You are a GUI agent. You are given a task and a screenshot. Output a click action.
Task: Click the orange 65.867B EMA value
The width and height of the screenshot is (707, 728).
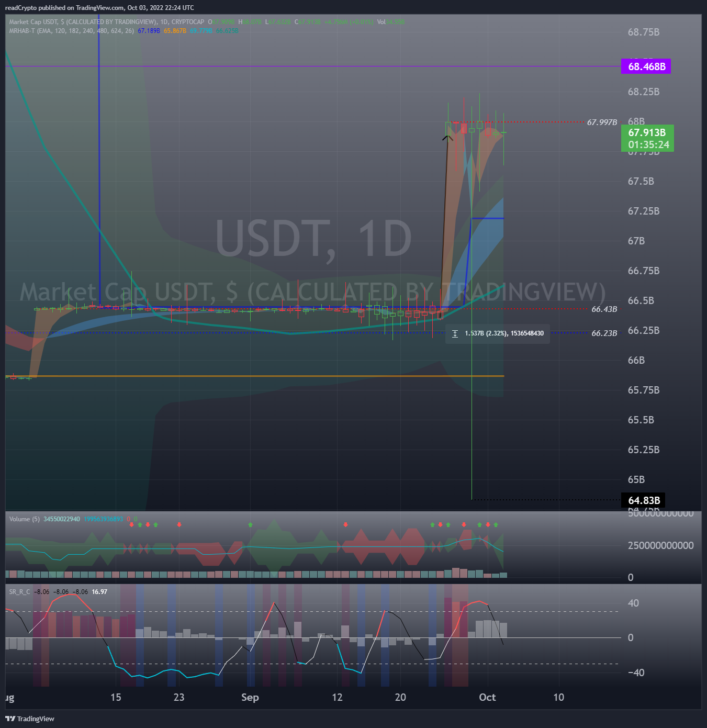tap(175, 31)
